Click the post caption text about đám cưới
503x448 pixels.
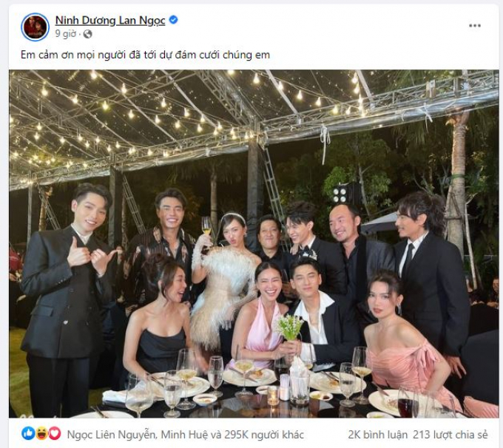(145, 55)
